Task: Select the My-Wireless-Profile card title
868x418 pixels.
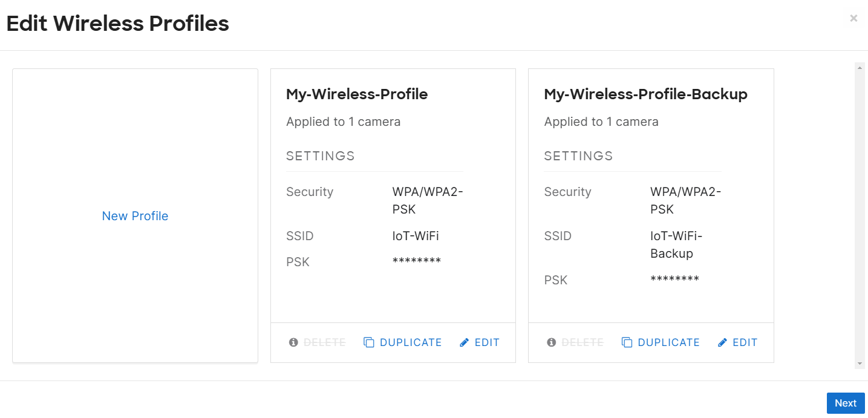Action: click(357, 94)
